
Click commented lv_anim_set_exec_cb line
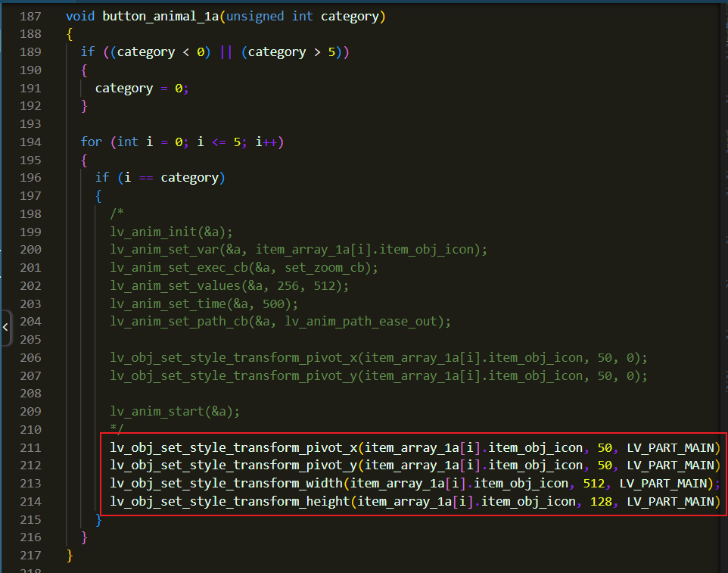(244, 268)
